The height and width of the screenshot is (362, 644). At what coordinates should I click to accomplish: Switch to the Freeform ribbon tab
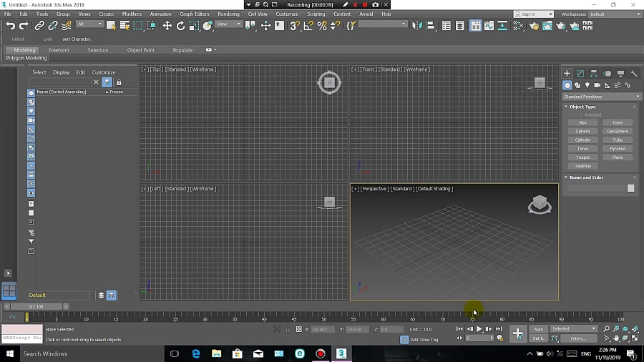point(59,50)
